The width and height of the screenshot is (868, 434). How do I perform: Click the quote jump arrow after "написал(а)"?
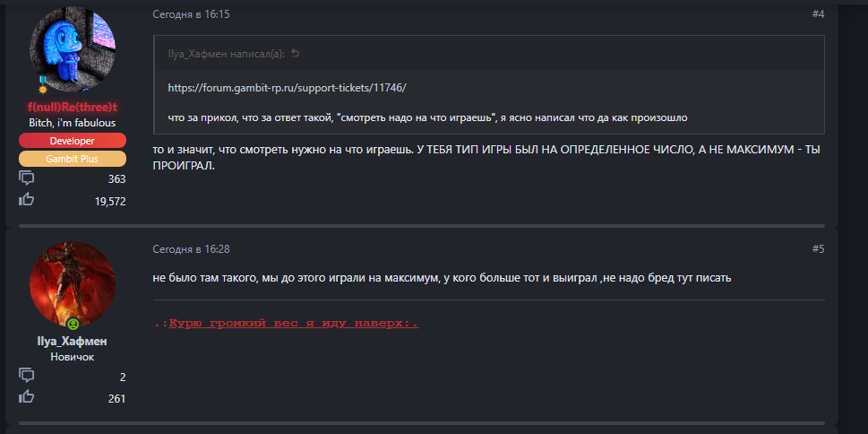point(296,54)
